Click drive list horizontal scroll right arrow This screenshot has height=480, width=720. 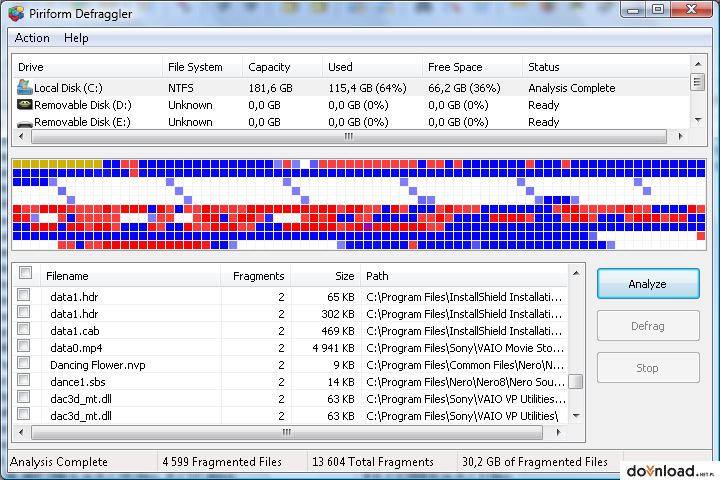[681, 136]
